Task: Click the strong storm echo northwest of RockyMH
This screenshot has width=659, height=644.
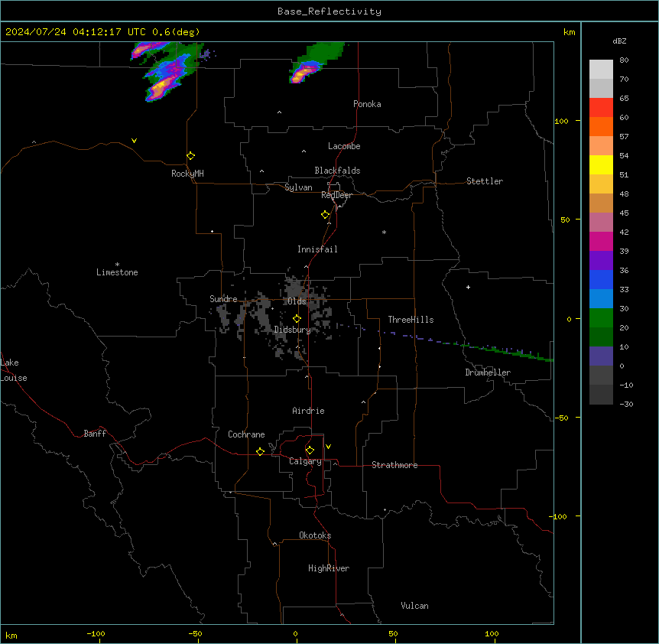Action: (x=162, y=86)
